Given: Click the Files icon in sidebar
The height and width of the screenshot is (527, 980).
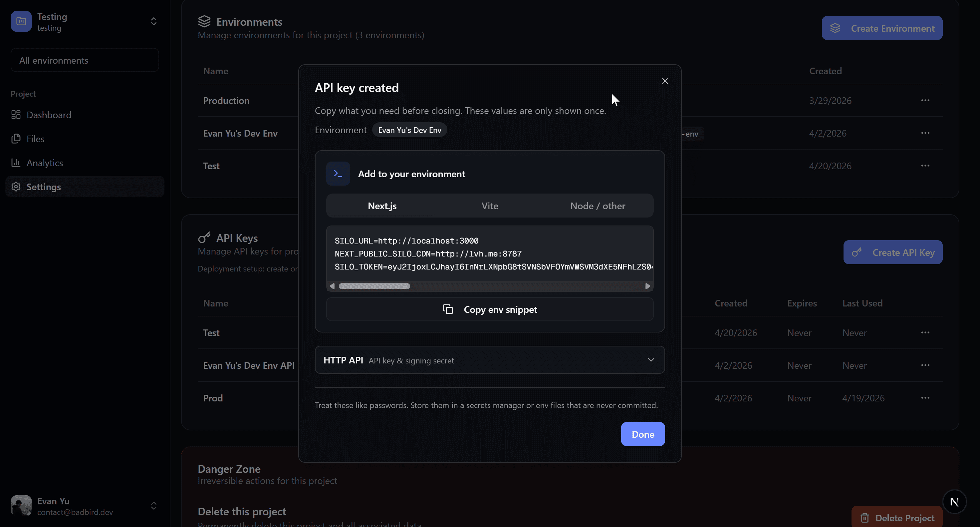Looking at the screenshot, I should pos(16,139).
